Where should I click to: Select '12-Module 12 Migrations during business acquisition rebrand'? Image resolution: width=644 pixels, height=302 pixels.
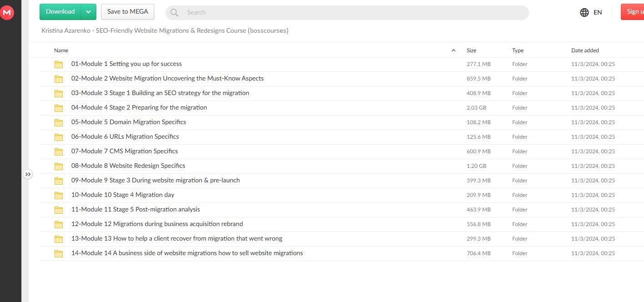pos(157,224)
